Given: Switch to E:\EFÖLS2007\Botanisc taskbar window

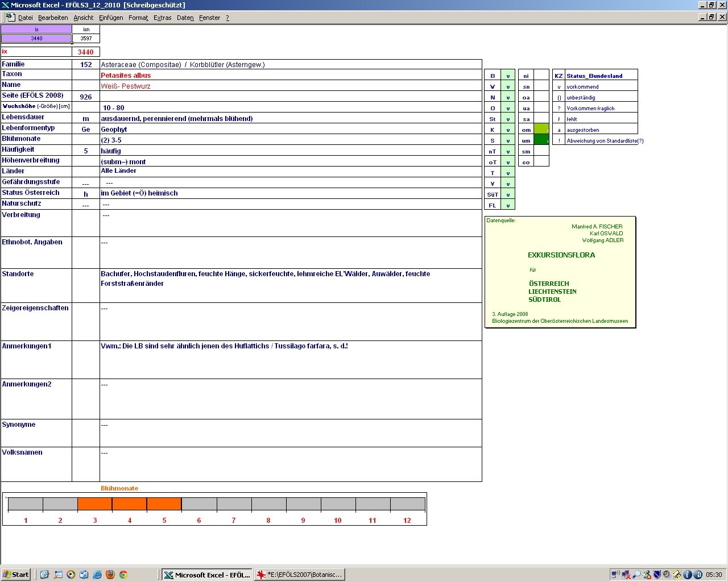Looking at the screenshot, I should [x=300, y=575].
